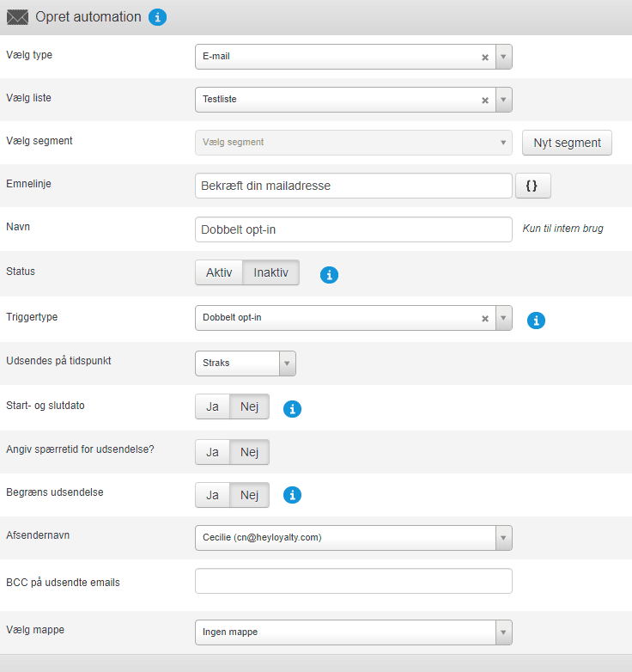The width and height of the screenshot is (632, 672).
Task: Choose Nej for Begræns udsendelse
Action: point(250,495)
